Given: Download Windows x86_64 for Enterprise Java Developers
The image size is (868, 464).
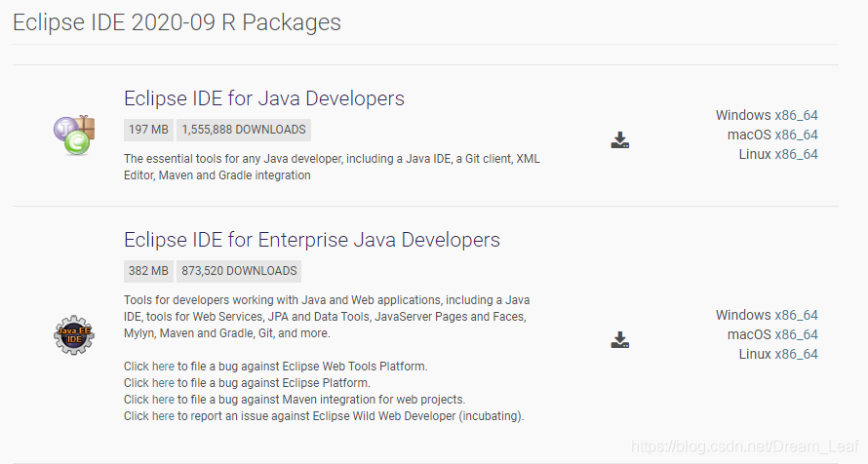Looking at the screenshot, I should (x=796, y=315).
